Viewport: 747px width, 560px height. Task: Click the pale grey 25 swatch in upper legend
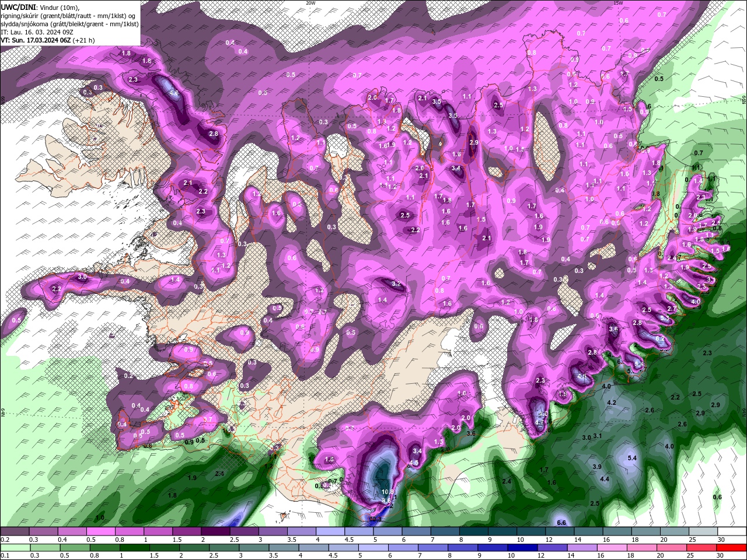coord(703,531)
